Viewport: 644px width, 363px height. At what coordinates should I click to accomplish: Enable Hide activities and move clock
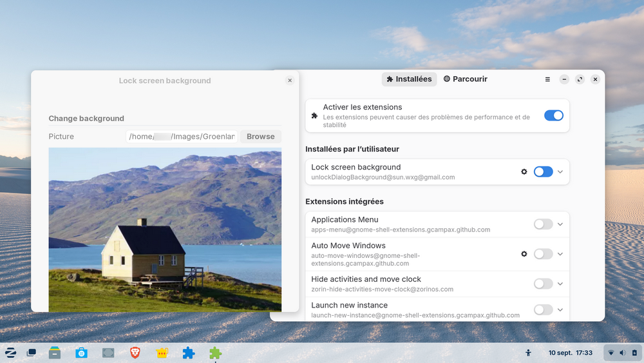(543, 284)
